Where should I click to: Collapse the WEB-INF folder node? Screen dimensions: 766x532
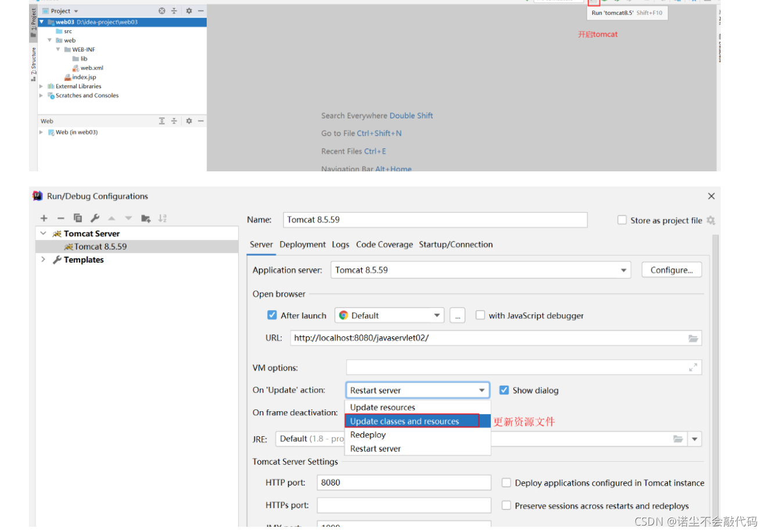57,49
